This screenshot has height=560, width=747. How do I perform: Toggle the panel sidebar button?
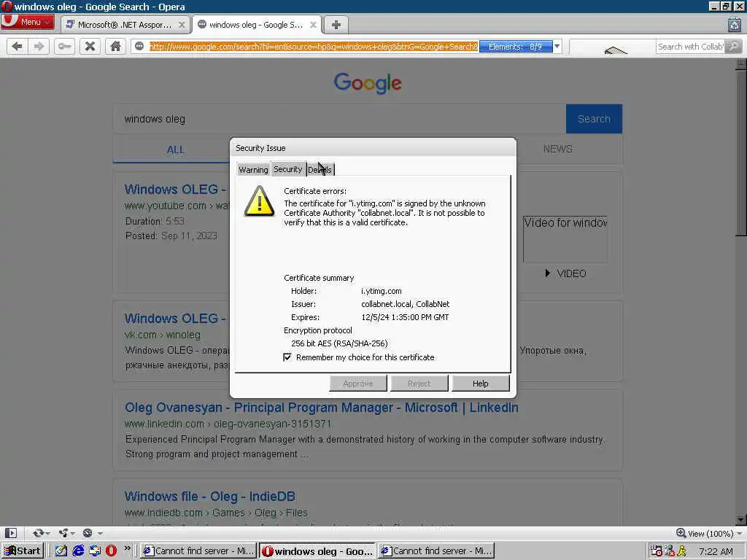(10, 533)
